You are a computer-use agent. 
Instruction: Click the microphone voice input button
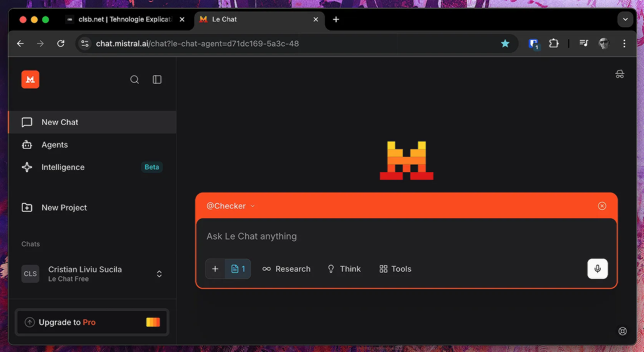(x=597, y=269)
